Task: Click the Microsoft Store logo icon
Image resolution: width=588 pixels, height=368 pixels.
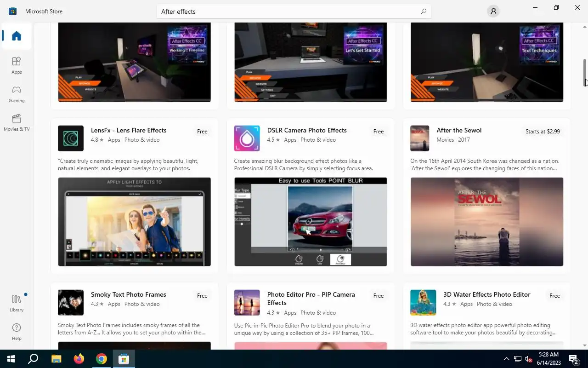Action: 13,11
